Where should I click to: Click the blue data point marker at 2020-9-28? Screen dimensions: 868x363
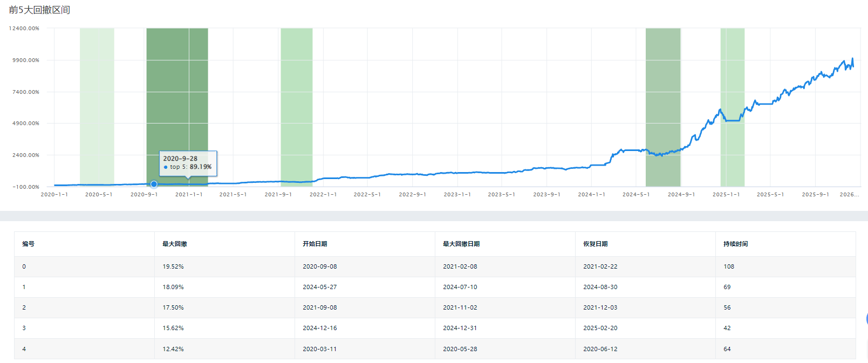click(x=154, y=184)
